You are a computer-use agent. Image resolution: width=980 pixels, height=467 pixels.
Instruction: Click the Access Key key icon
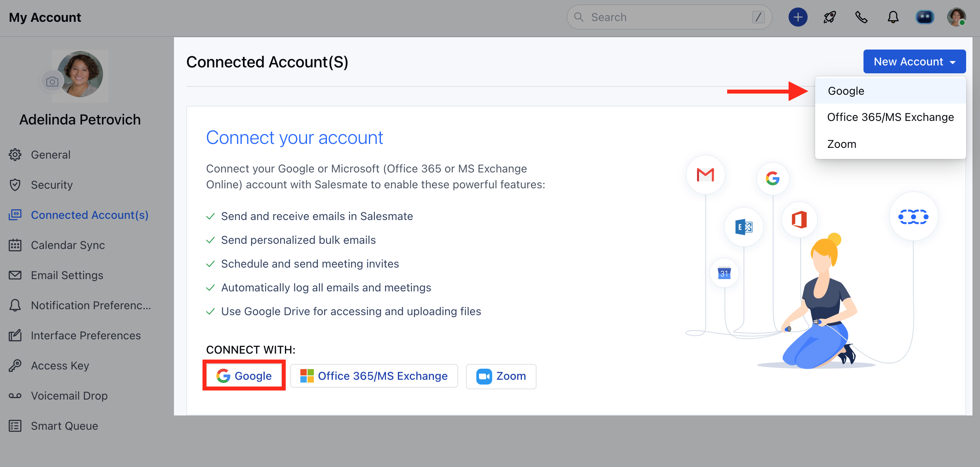[15, 366]
